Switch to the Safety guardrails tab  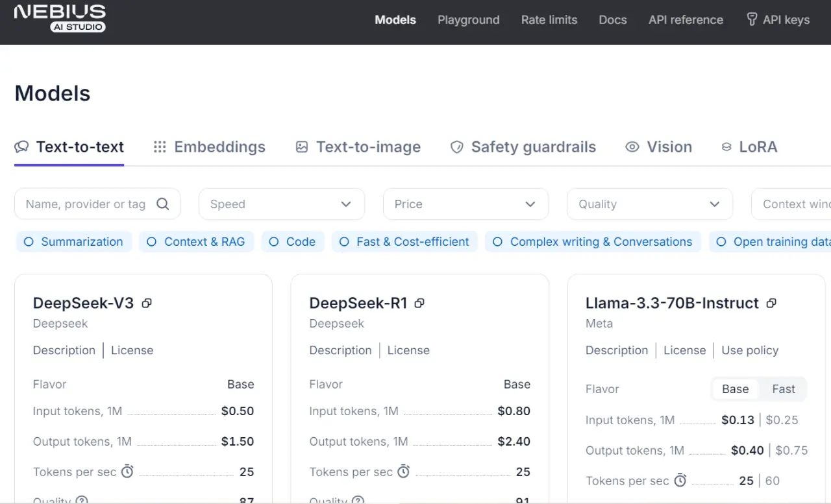[x=523, y=147]
